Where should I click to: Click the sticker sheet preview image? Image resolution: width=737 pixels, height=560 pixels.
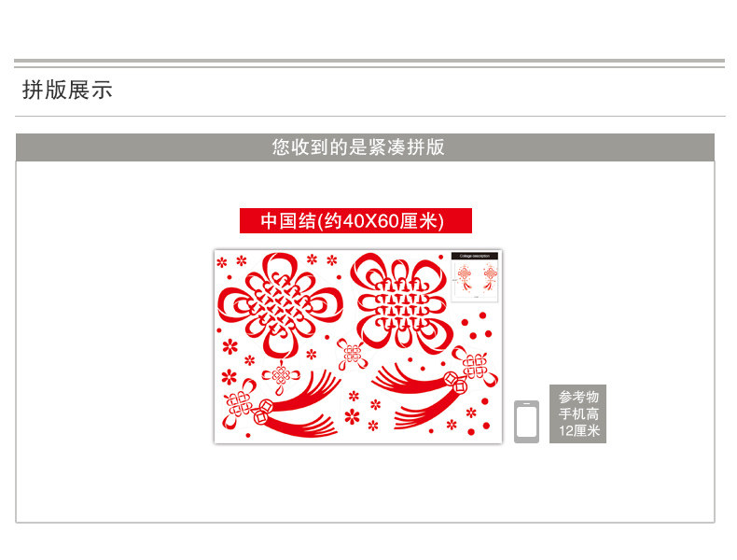click(x=358, y=346)
